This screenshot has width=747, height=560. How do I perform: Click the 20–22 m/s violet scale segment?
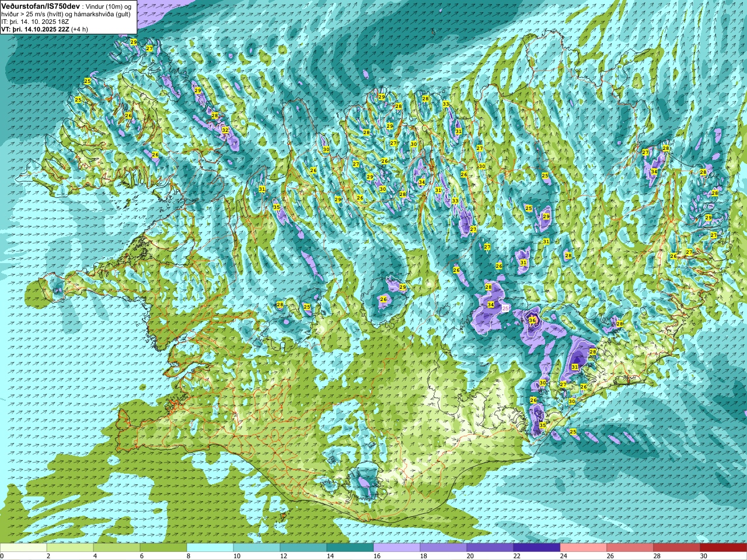click(490, 548)
